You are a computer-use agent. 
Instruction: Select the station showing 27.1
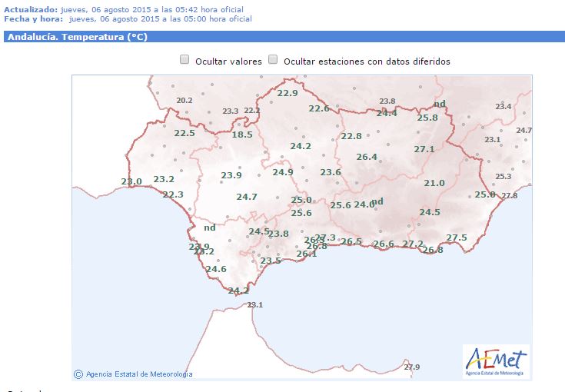(x=424, y=149)
